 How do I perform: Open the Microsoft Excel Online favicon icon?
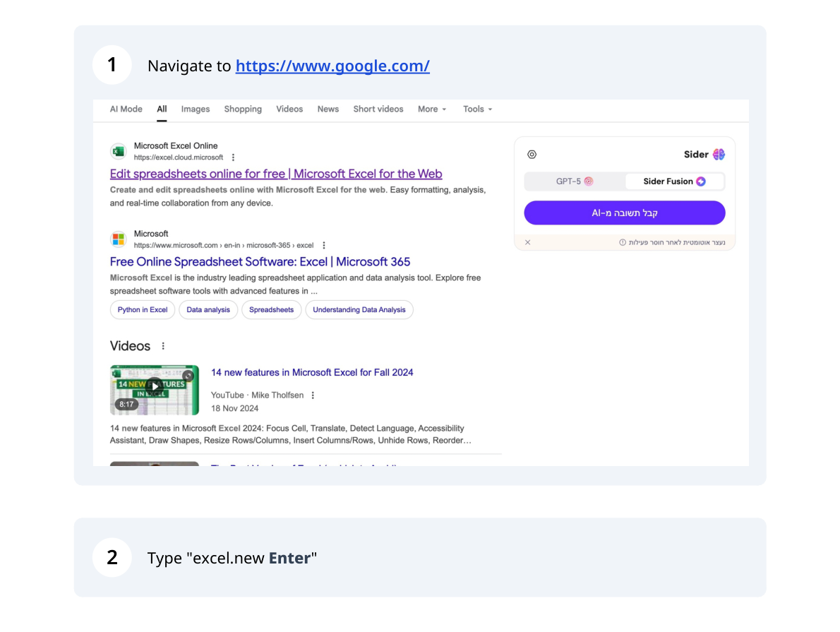(118, 151)
